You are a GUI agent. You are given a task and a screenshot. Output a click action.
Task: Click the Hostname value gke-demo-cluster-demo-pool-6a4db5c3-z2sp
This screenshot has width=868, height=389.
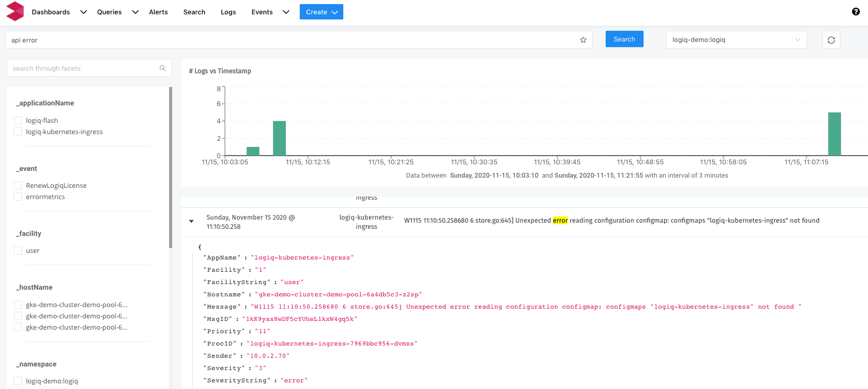click(x=339, y=294)
